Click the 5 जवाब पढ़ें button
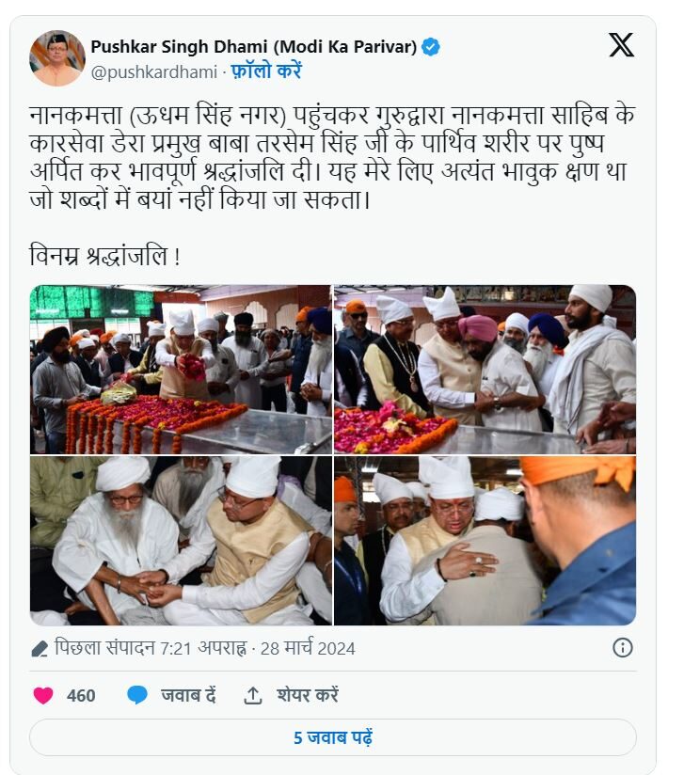 [x=333, y=737]
